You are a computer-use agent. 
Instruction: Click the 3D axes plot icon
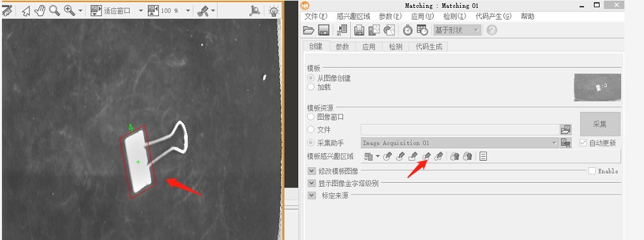255,10
